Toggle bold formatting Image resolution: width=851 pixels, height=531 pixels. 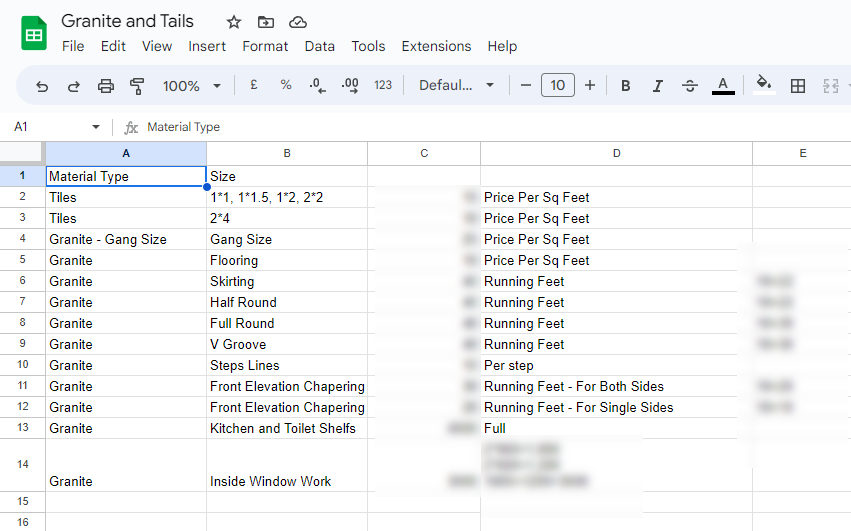point(626,86)
